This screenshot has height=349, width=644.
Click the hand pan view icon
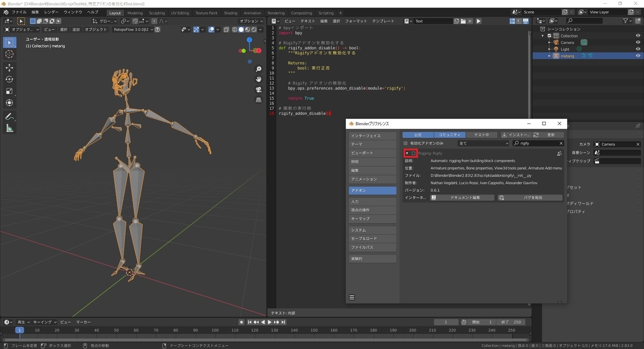click(x=259, y=79)
